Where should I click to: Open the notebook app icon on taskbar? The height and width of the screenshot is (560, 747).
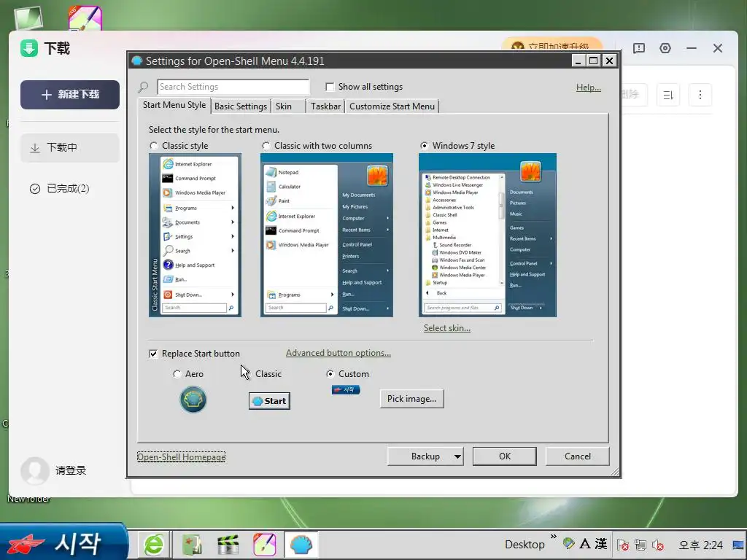(192, 544)
